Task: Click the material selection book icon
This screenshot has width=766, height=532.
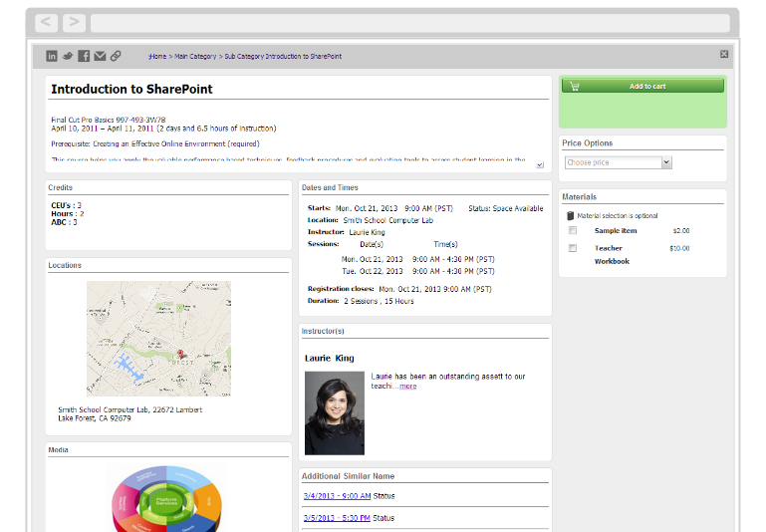Action: (x=570, y=215)
